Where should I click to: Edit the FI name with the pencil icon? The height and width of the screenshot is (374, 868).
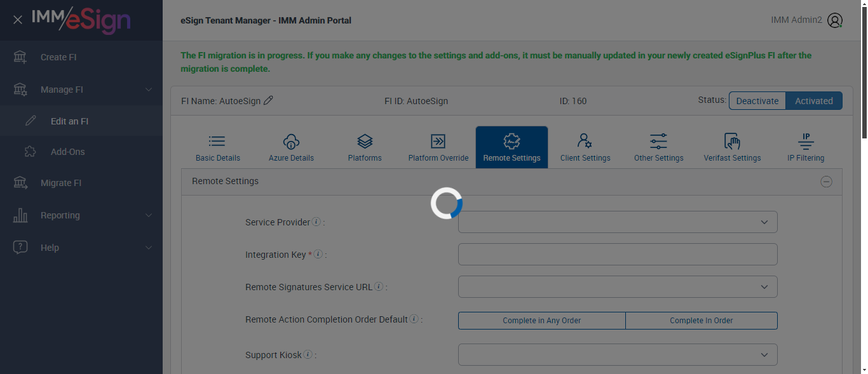268,100
